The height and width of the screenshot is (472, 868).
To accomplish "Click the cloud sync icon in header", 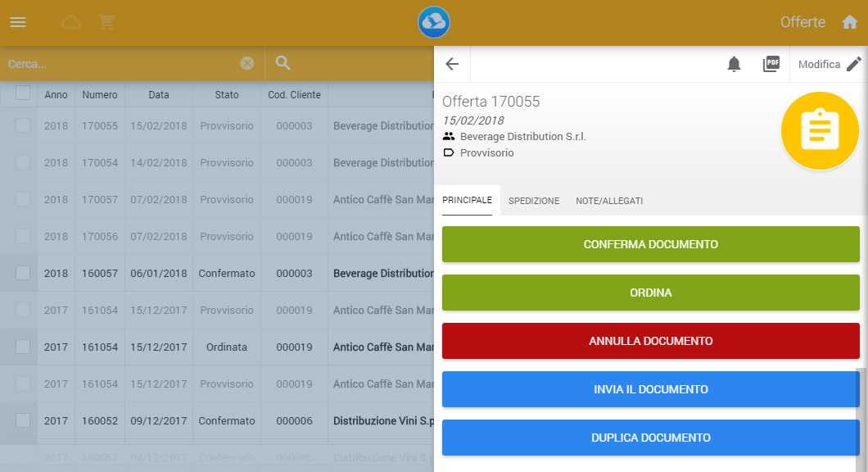I will tap(71, 23).
